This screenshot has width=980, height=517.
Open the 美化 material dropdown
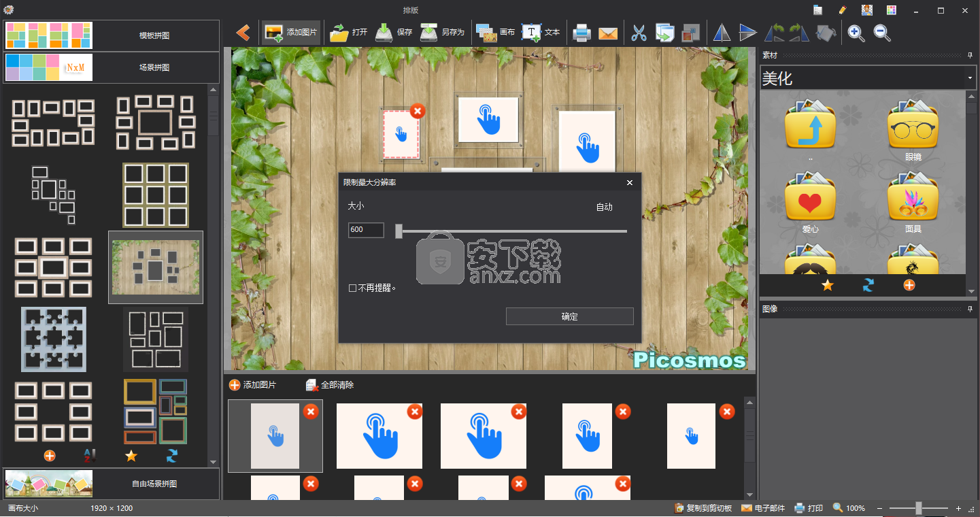tap(868, 78)
